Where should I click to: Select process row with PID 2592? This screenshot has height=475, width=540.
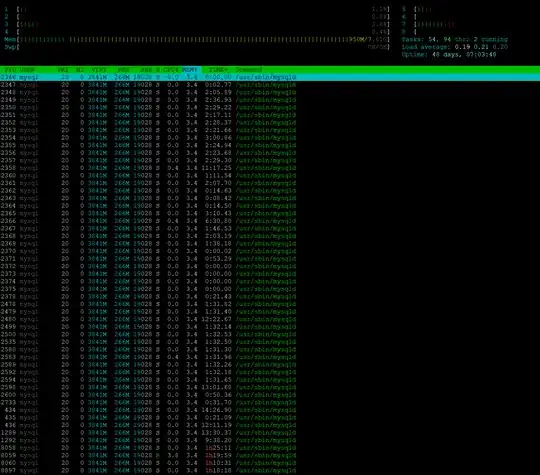click(148, 372)
